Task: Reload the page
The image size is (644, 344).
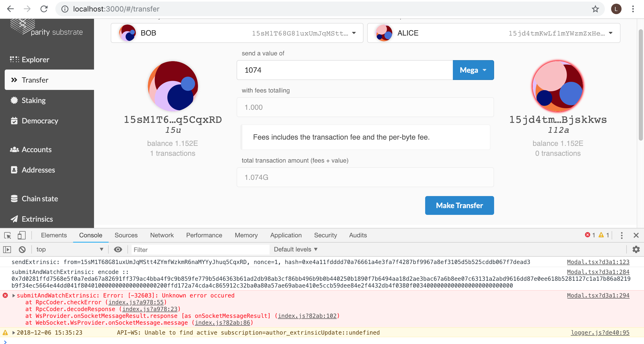Action: pos(44,9)
